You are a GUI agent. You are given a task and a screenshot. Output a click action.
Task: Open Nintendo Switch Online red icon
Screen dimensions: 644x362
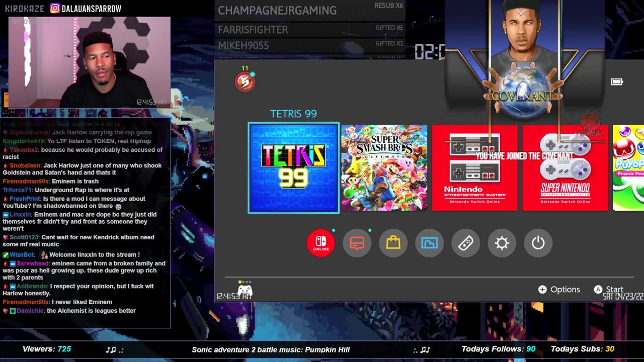point(321,243)
